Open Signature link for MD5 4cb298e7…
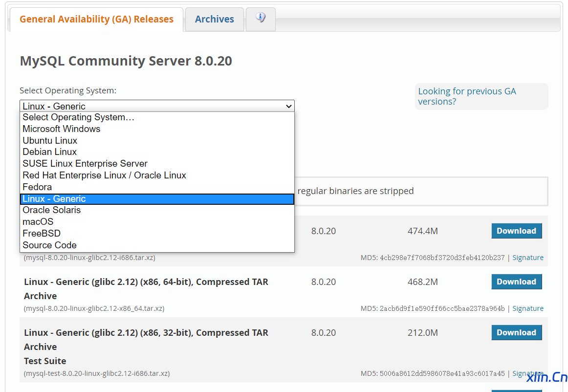568x392 pixels. click(528, 258)
